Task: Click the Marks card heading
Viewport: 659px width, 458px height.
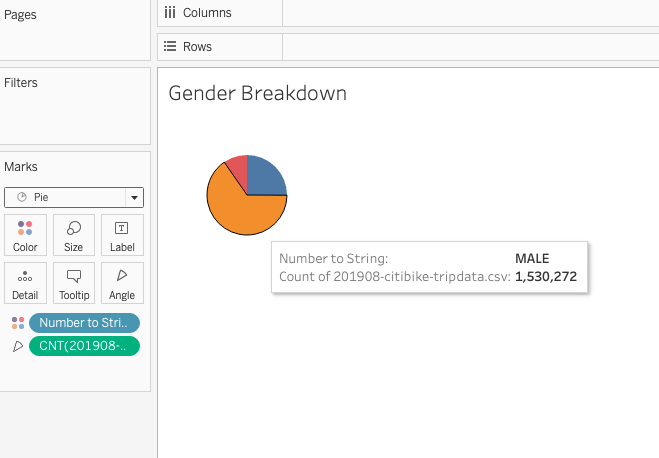Action: click(x=21, y=167)
